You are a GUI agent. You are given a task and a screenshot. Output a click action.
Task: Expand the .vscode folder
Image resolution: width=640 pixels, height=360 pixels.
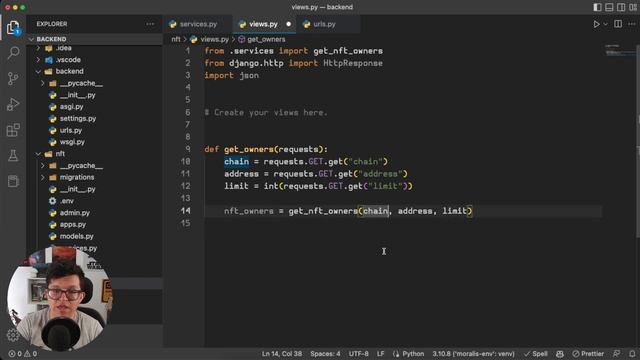point(68,60)
